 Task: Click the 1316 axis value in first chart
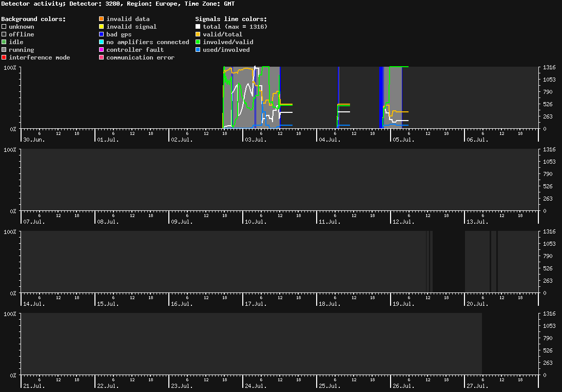[x=549, y=67]
